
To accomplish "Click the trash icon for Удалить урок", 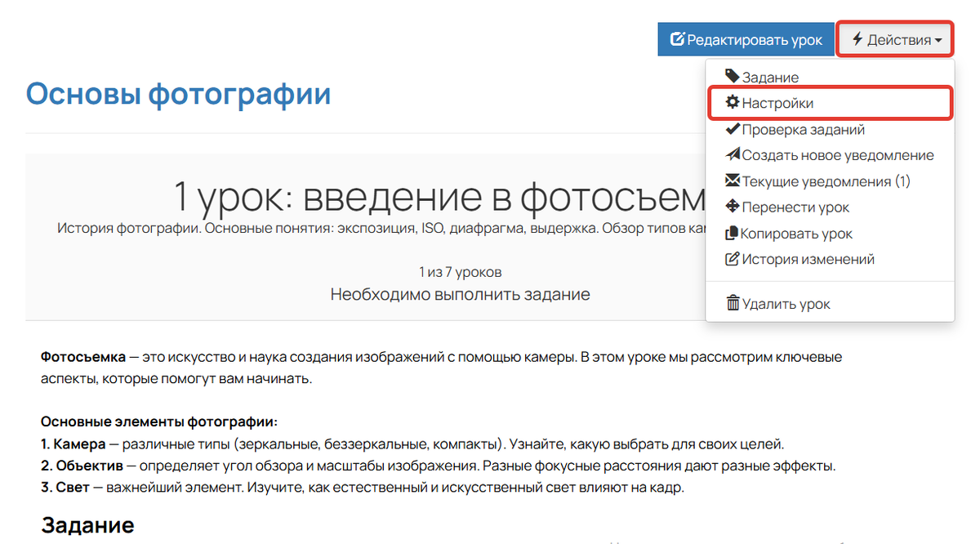I will click(733, 303).
